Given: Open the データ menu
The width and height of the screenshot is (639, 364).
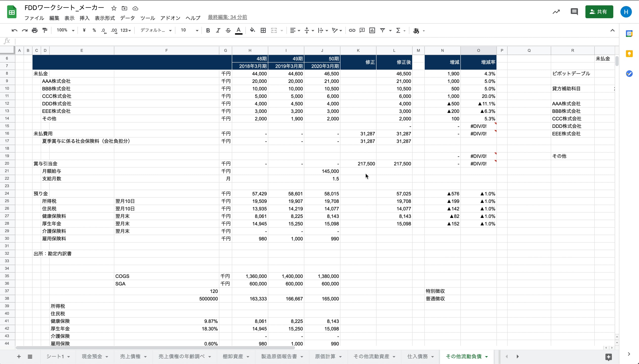Looking at the screenshot, I should click(x=127, y=18).
